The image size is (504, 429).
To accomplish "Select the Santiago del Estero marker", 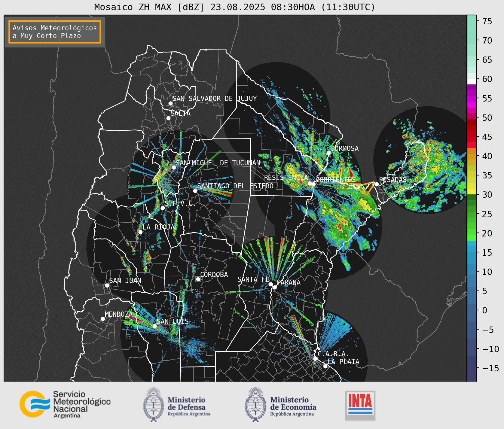I will click(x=195, y=191).
